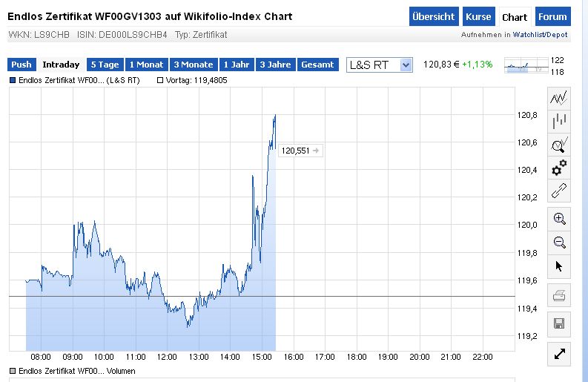Open the L&S RT exchange dropdown
Image resolution: width=588 pixels, height=382 pixels.
click(x=379, y=65)
